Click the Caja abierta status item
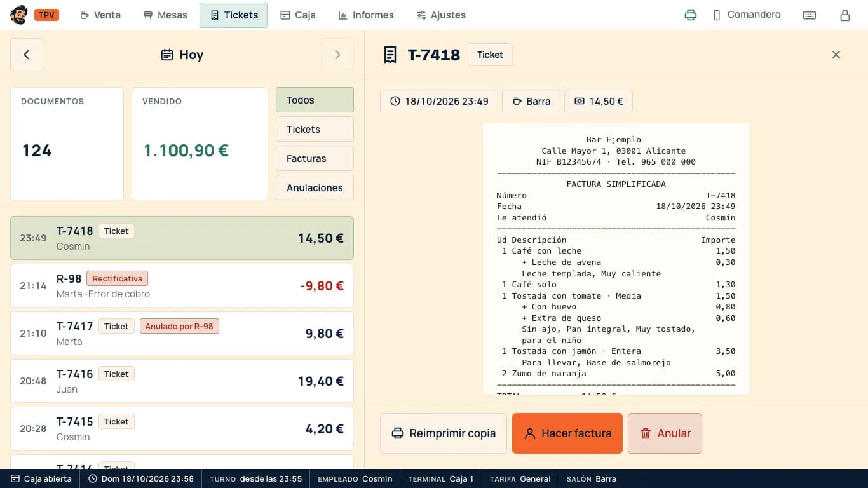This screenshot has width=868, height=488. pyautogui.click(x=41, y=478)
